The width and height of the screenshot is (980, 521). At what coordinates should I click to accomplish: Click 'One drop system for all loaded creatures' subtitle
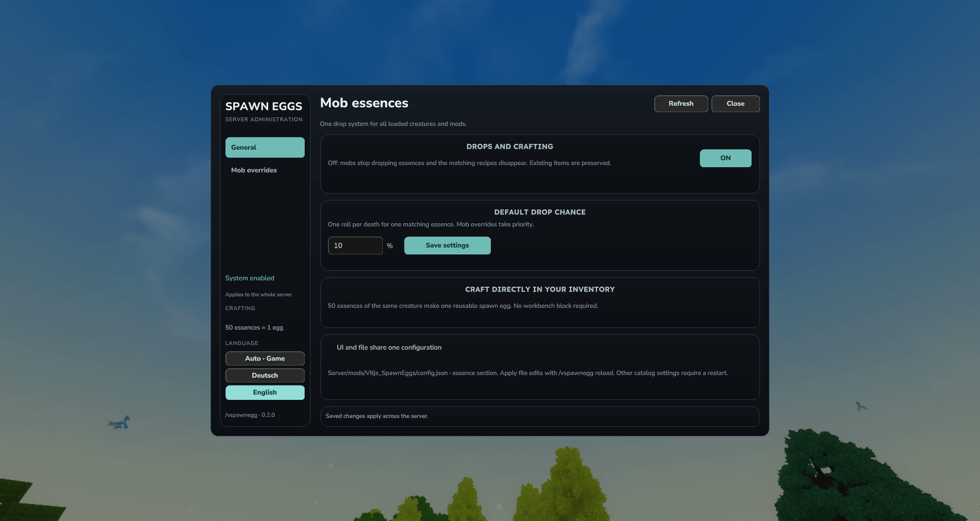tap(393, 124)
